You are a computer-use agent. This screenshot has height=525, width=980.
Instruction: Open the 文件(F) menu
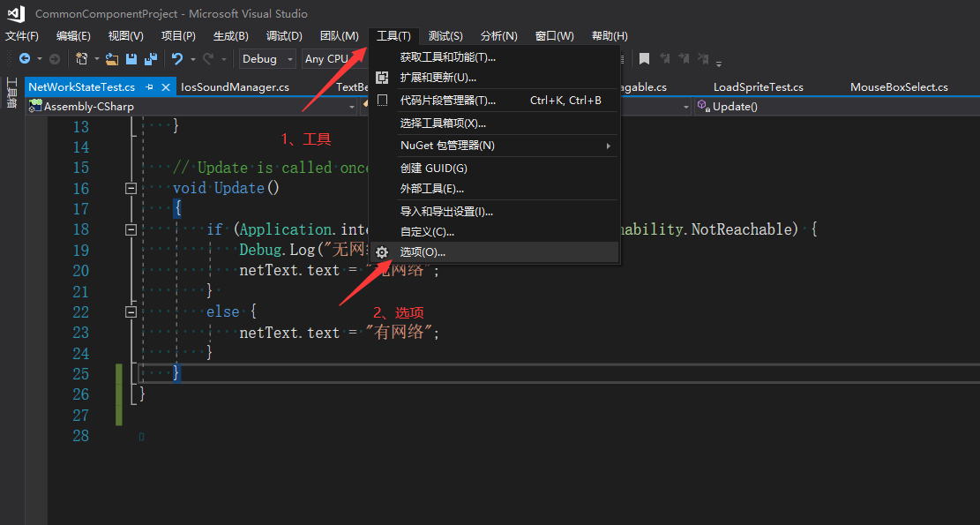[22, 35]
